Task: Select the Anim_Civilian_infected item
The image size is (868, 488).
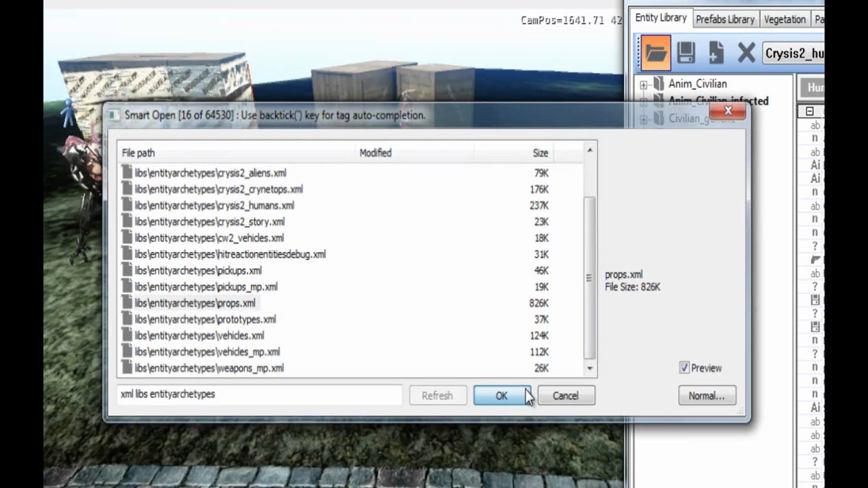Action: [718, 101]
